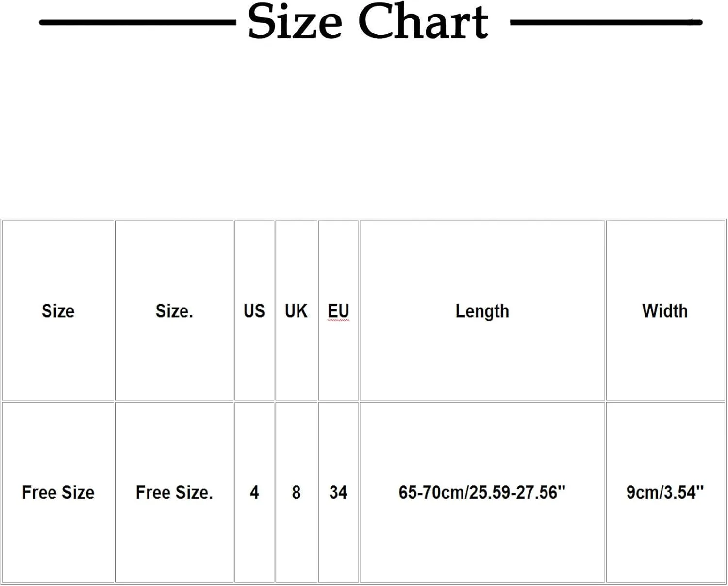Select the UK size value 8
The image size is (728, 586).
coord(296,492)
